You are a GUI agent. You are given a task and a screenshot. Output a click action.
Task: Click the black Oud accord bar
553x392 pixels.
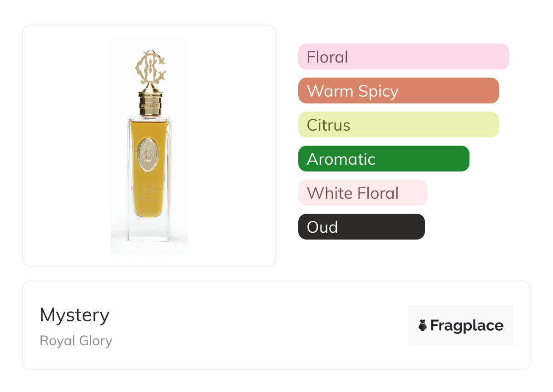click(x=361, y=227)
